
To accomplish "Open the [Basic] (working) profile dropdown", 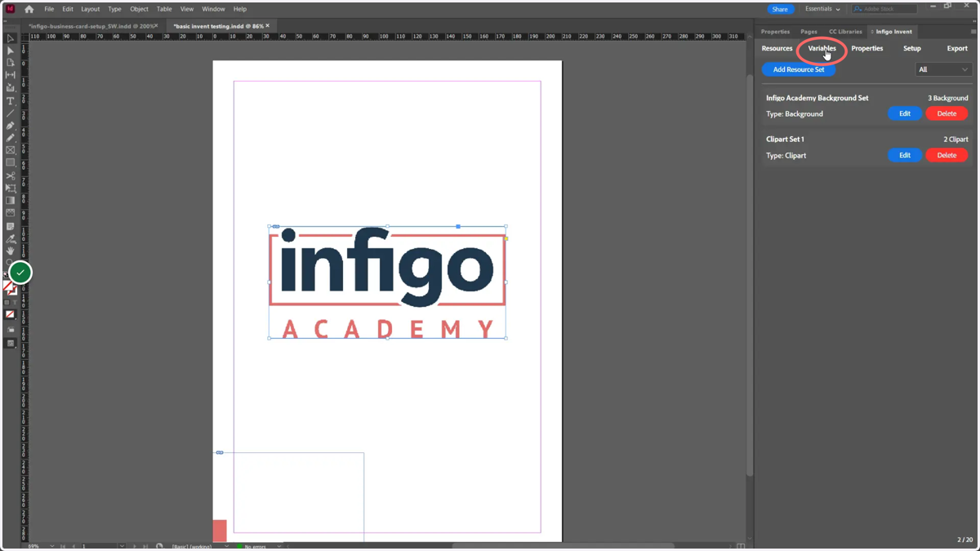I will pos(227,546).
